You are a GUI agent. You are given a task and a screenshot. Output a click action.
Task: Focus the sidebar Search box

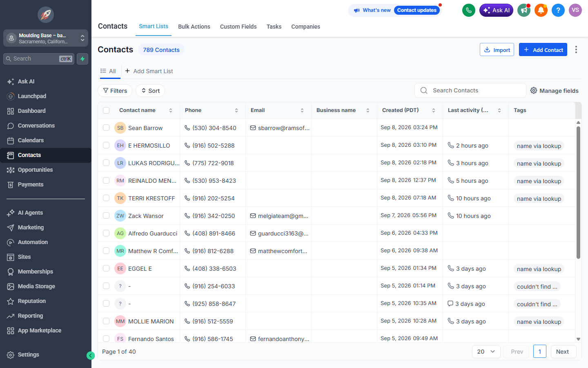pyautogui.click(x=39, y=59)
